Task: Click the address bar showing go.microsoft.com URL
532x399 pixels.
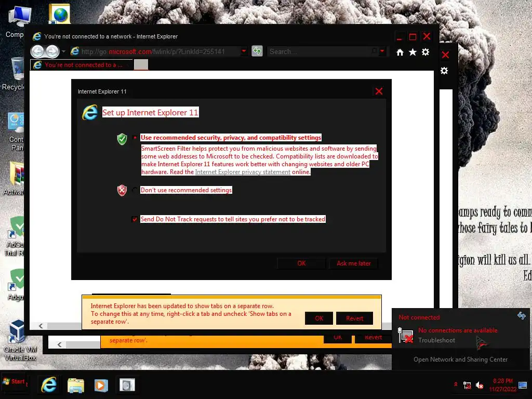Action: (154, 51)
